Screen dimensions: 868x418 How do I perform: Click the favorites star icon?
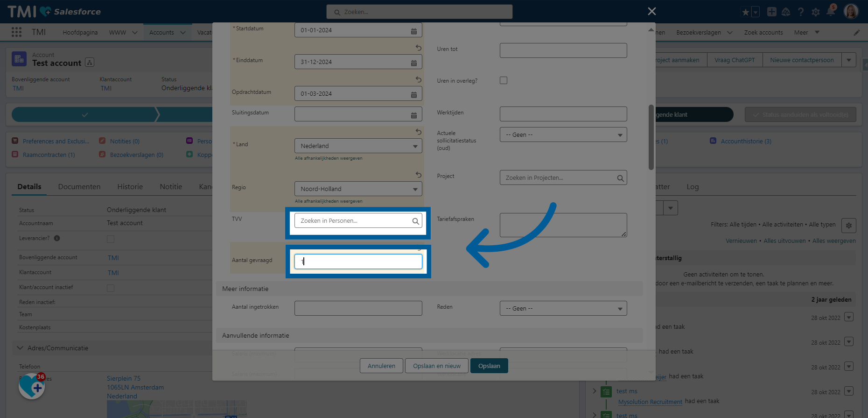(745, 12)
